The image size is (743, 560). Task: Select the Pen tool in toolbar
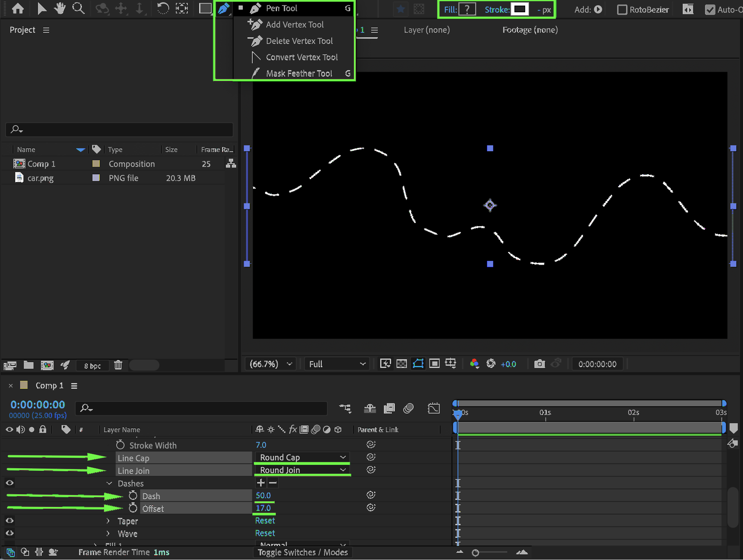coord(223,9)
